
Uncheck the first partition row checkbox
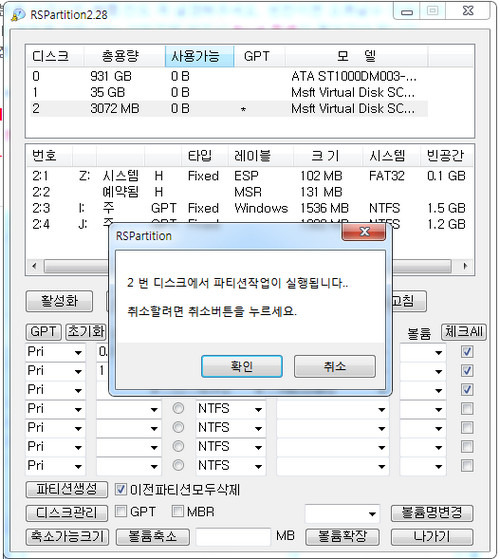[467, 352]
